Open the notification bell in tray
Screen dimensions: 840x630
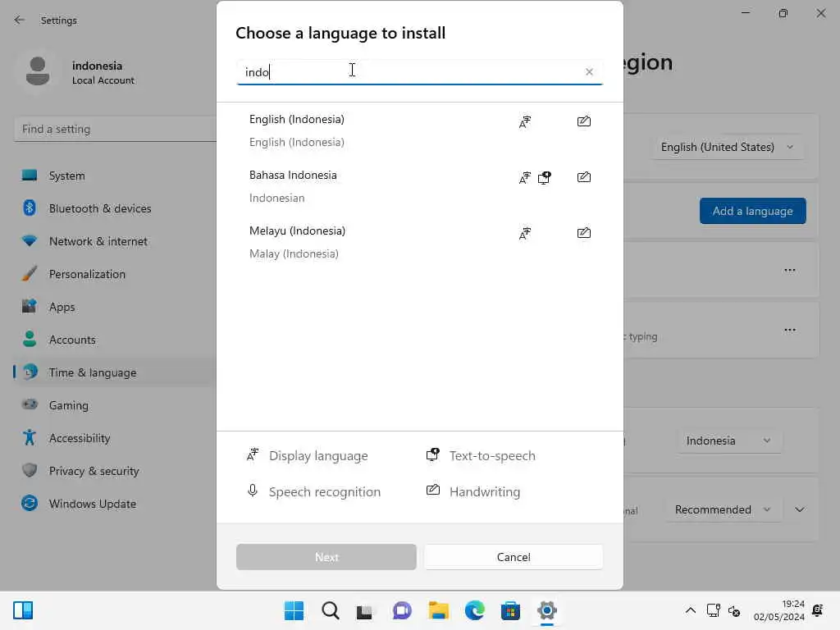(817, 610)
